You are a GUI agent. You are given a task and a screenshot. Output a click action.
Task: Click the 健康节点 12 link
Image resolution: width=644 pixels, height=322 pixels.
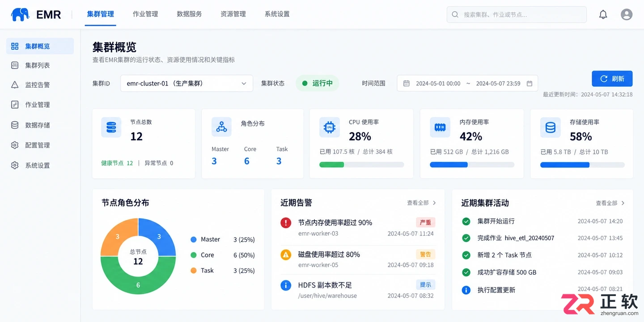117,163
